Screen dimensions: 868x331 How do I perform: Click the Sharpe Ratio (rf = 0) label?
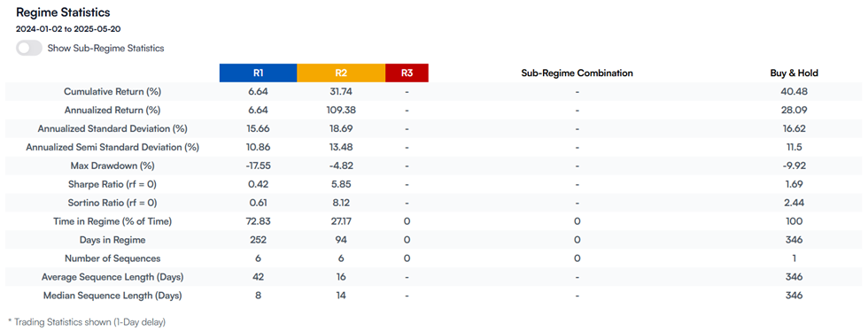[x=112, y=184]
